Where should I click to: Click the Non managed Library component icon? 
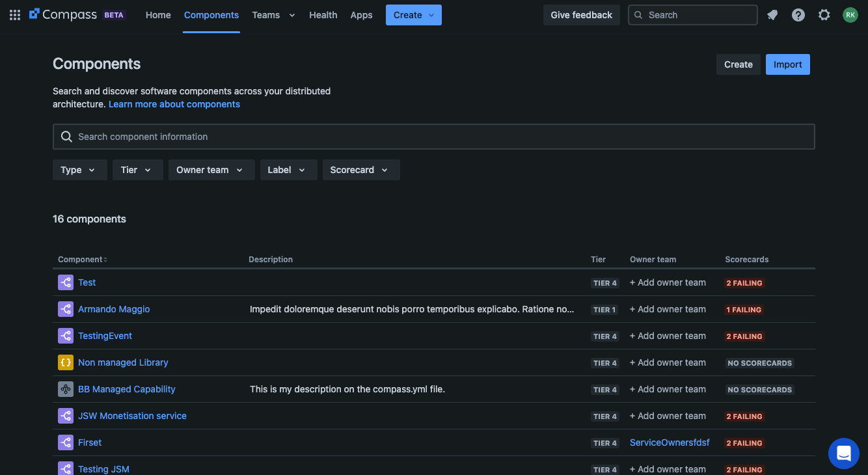(65, 362)
